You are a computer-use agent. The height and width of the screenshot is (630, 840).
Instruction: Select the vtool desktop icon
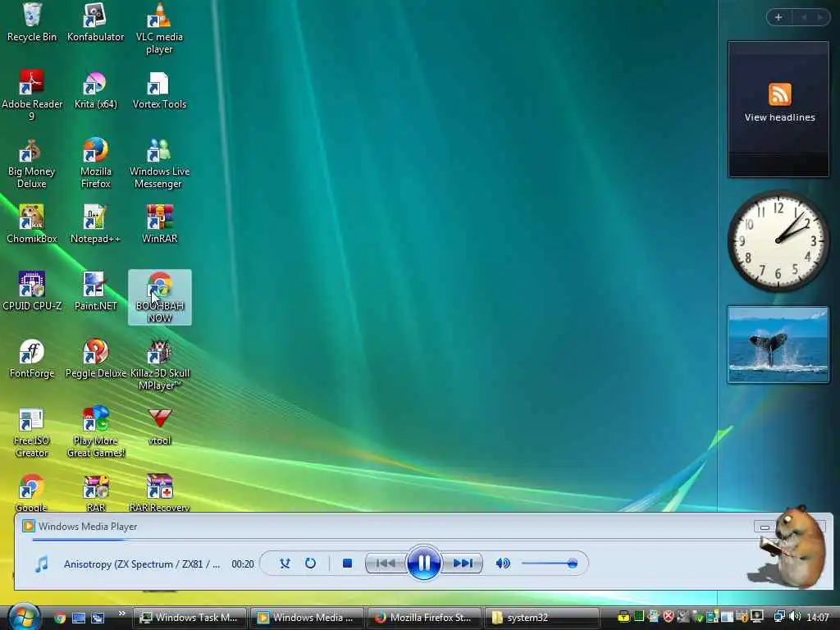coord(159,427)
